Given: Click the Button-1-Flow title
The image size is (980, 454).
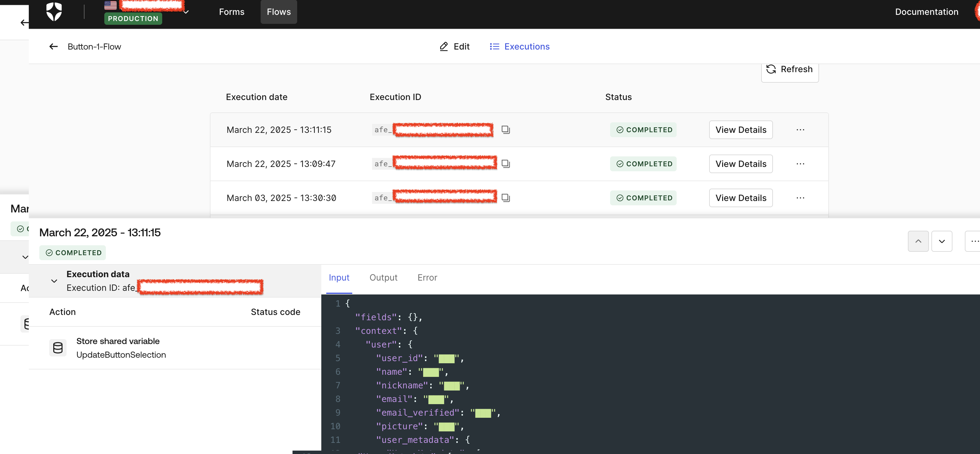Looking at the screenshot, I should pos(94,46).
